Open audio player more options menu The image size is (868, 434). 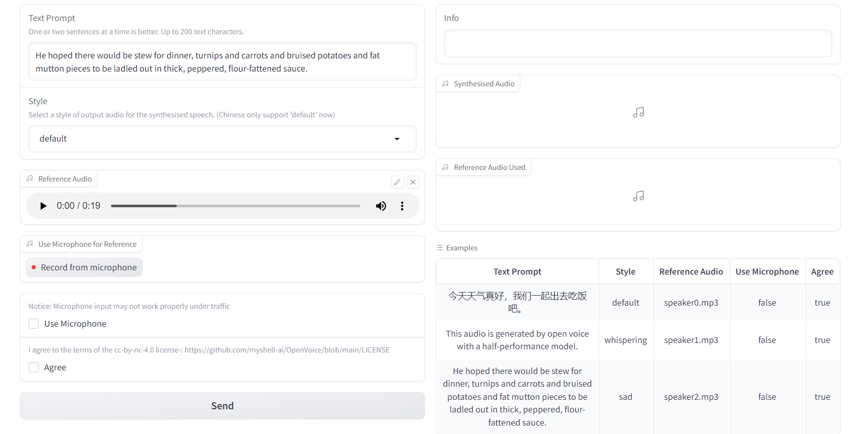point(402,206)
